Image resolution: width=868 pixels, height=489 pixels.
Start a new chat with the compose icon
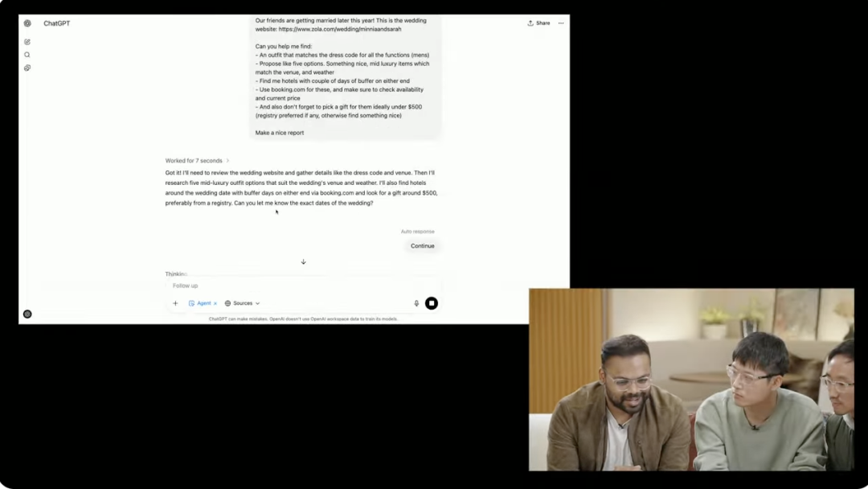(x=27, y=42)
